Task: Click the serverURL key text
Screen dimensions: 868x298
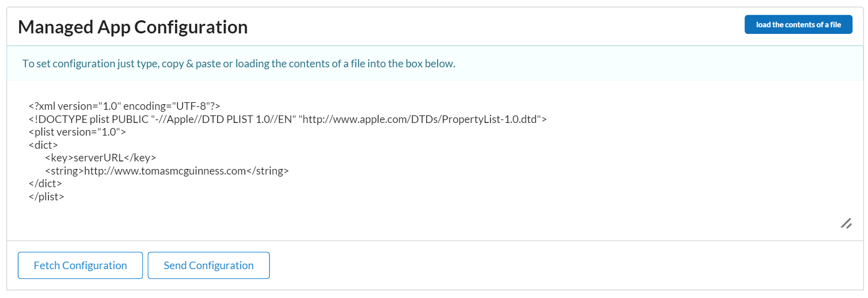Action: pyautogui.click(x=98, y=158)
